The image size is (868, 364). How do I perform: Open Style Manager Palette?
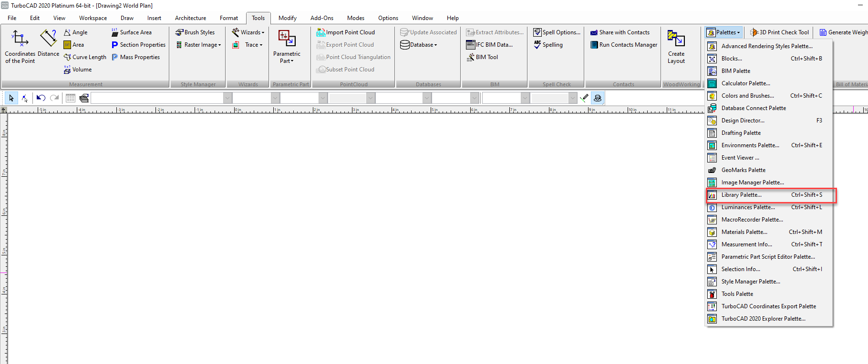769,282
